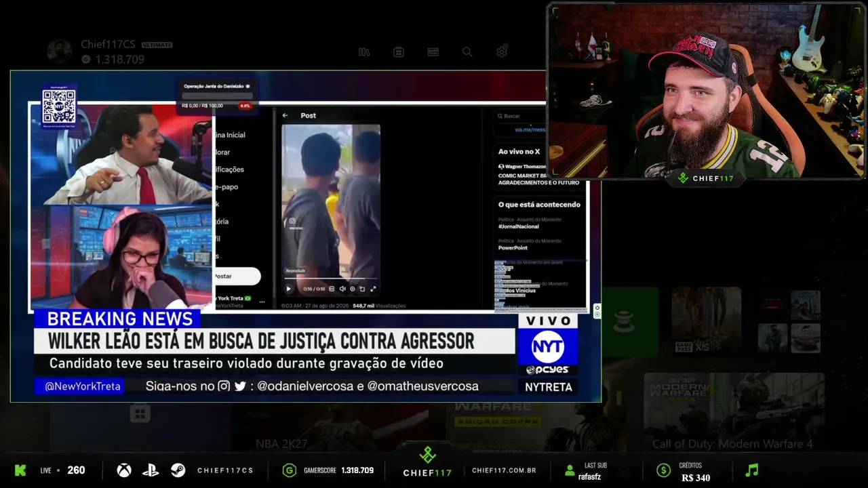Screen dimensions: 868x488
Task: Click the Instagram icon in the news ticker
Action: tap(224, 386)
